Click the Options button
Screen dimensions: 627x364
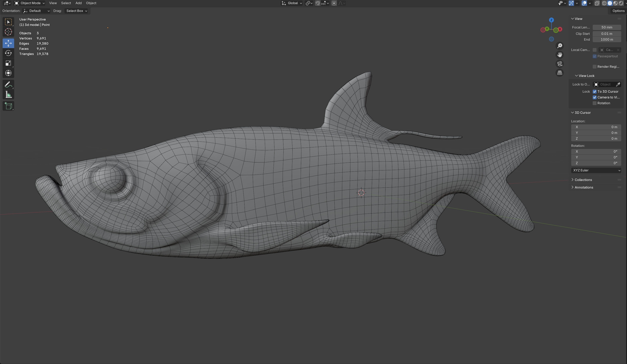(x=618, y=11)
